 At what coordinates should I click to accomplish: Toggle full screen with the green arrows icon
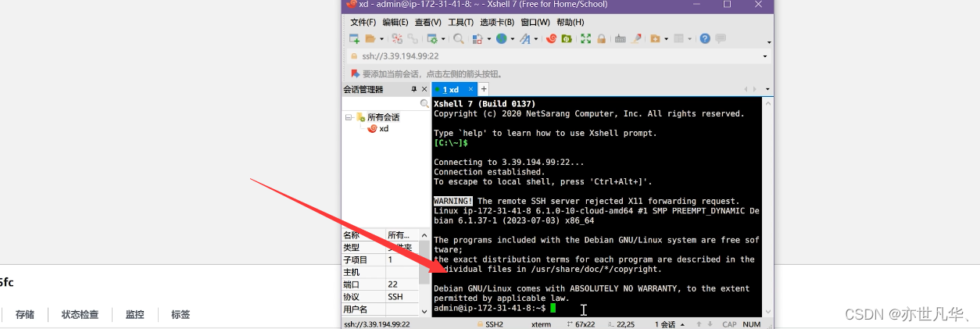click(x=585, y=38)
